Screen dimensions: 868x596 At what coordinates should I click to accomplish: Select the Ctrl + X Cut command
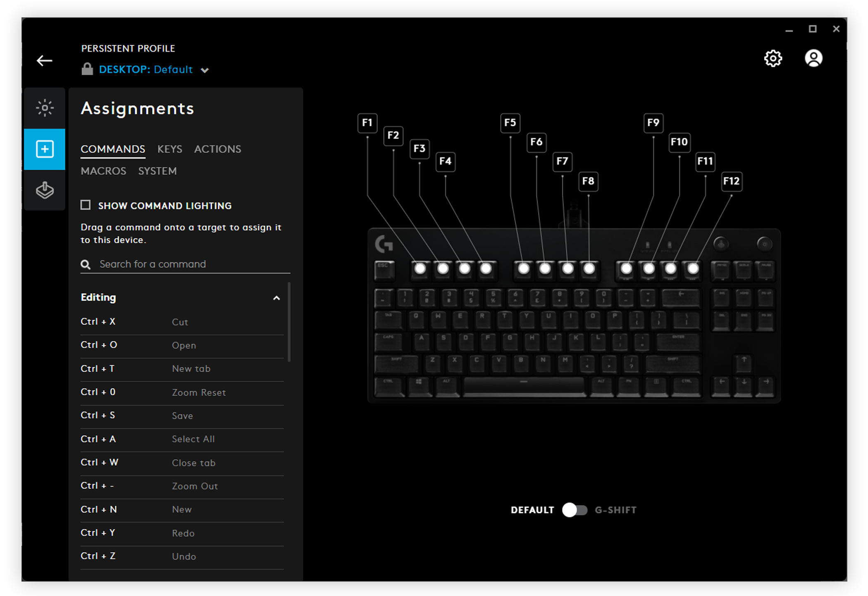point(182,322)
